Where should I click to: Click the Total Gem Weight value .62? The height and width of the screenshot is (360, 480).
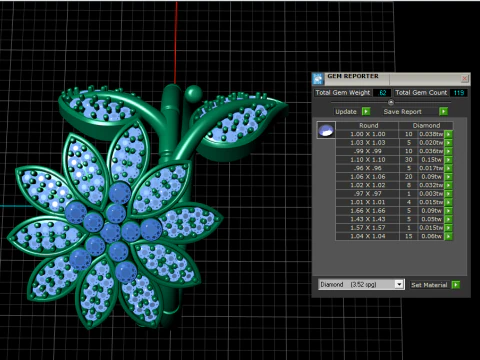382,93
